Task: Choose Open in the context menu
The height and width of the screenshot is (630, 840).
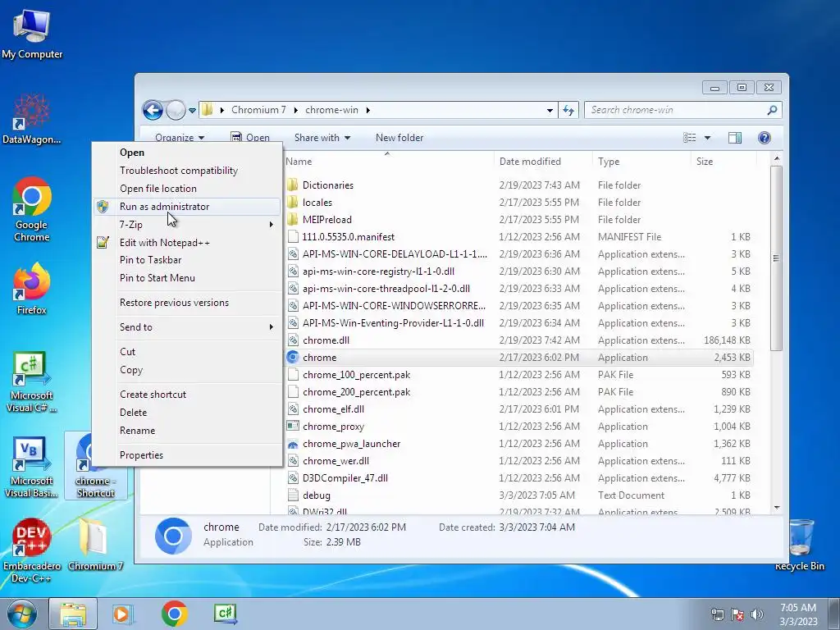Action: (132, 152)
